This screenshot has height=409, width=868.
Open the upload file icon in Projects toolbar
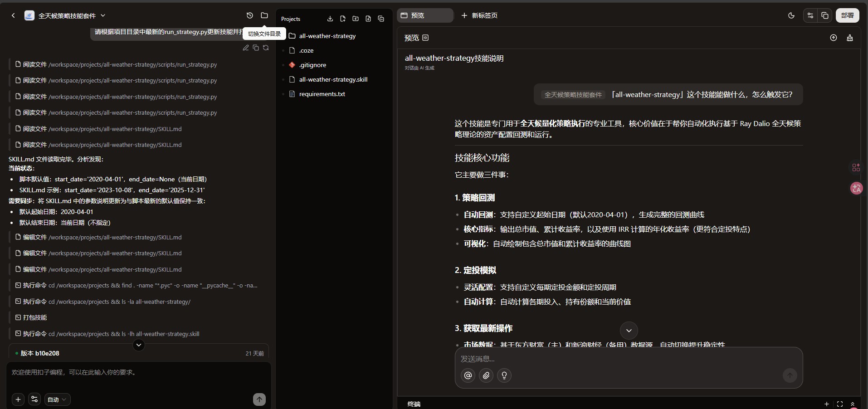[x=368, y=19]
